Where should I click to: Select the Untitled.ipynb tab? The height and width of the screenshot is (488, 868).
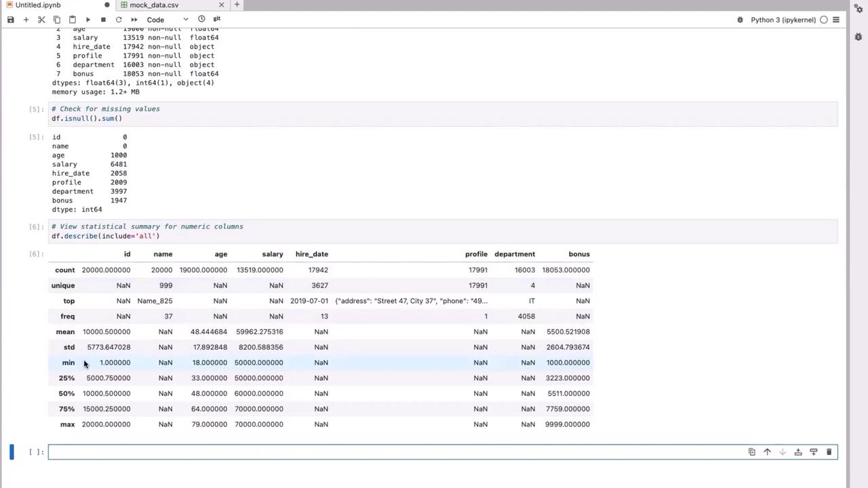tap(38, 5)
